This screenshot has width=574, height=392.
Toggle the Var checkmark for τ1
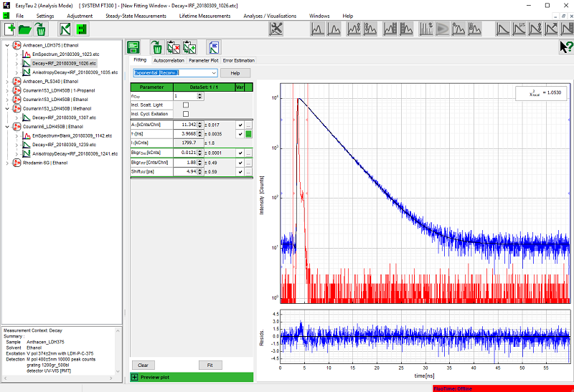pos(240,134)
